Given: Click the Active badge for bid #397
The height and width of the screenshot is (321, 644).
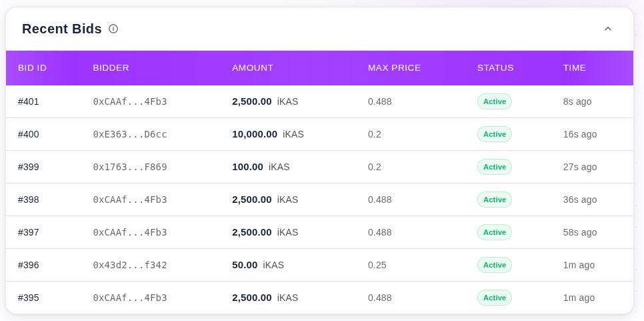Looking at the screenshot, I should click(x=495, y=232).
